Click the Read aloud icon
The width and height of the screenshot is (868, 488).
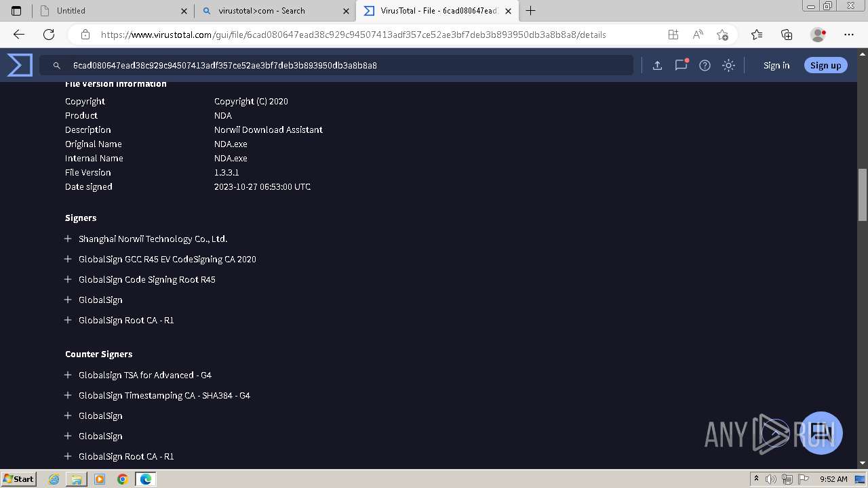pos(698,35)
